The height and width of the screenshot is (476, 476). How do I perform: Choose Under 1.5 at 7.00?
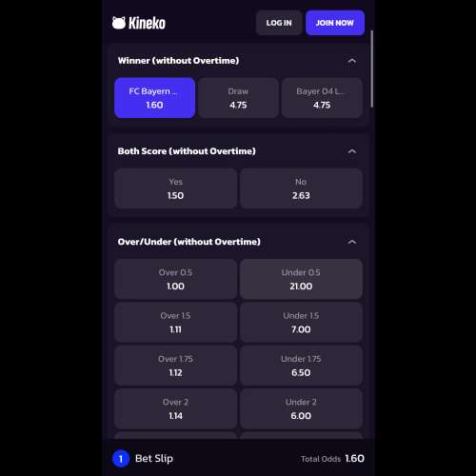pos(301,323)
